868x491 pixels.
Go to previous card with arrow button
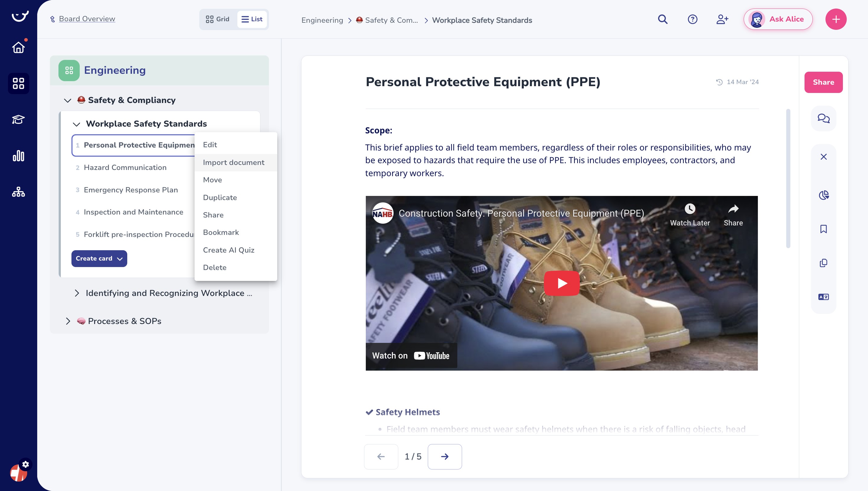click(x=381, y=456)
